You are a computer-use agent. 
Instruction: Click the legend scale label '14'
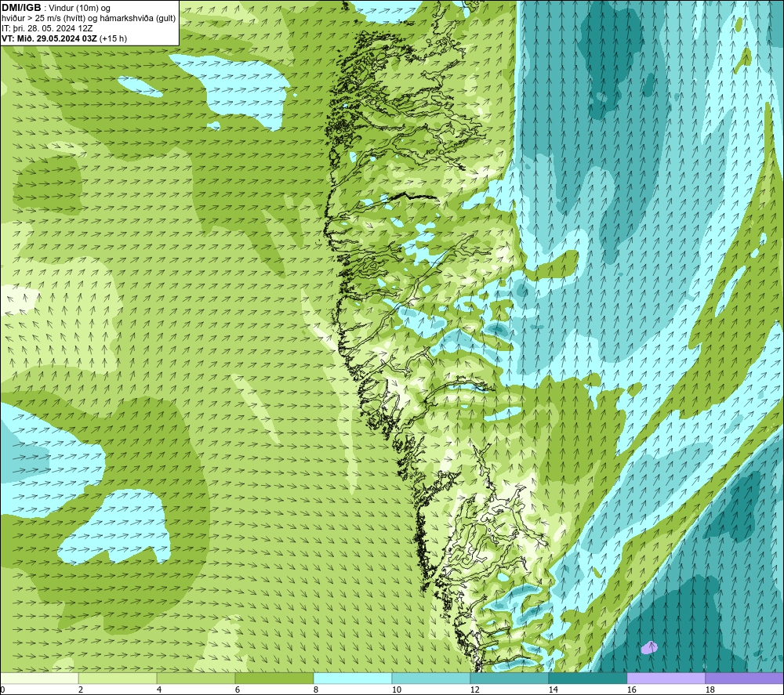554,690
